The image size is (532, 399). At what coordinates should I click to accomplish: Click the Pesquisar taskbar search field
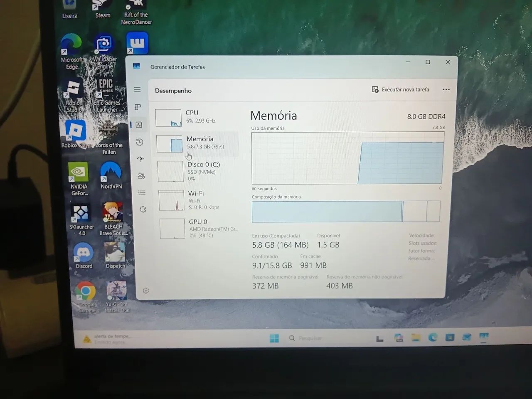point(328,338)
